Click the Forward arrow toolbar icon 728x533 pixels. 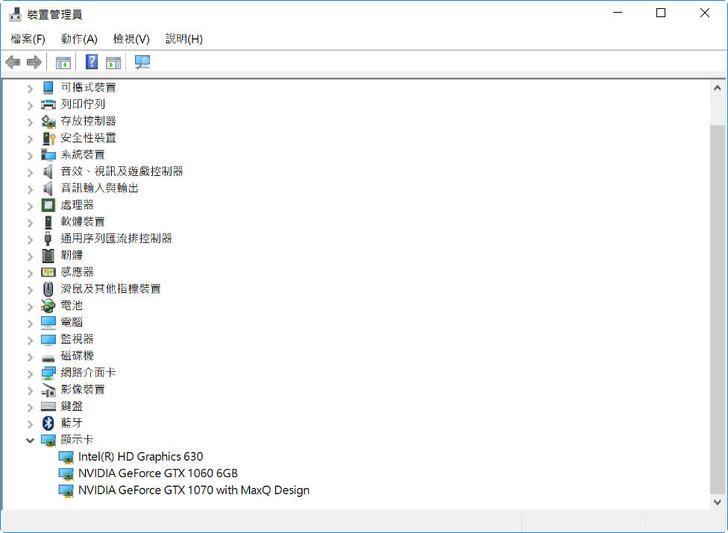pyautogui.click(x=34, y=62)
